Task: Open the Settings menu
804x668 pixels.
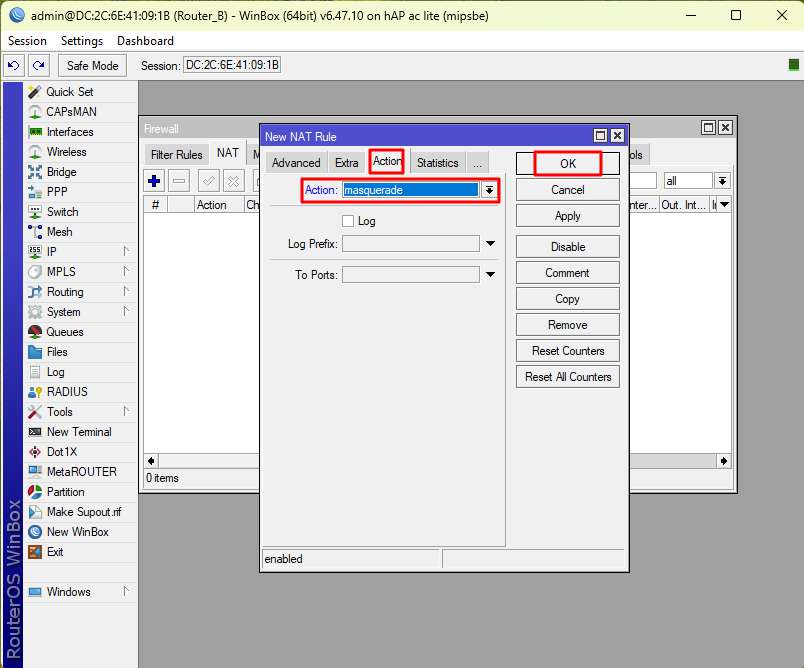Action: 81,41
